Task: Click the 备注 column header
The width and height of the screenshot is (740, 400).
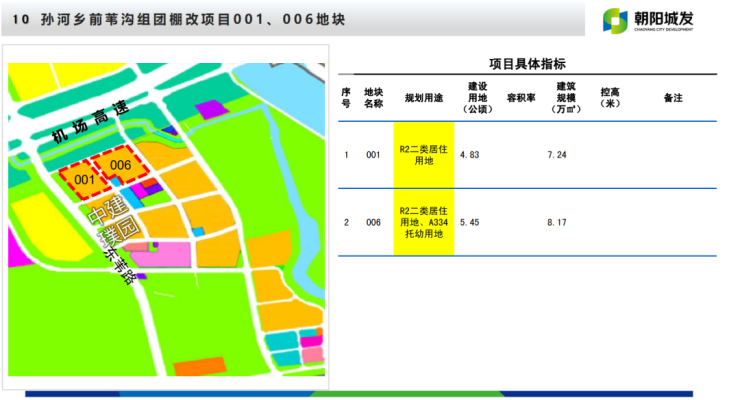Action: click(672, 98)
